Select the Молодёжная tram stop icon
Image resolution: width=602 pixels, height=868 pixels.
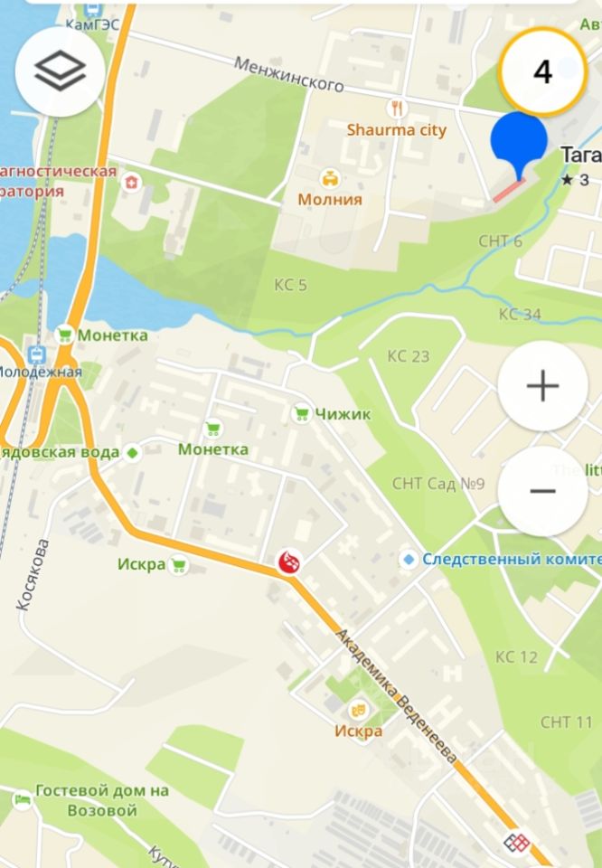(37, 354)
